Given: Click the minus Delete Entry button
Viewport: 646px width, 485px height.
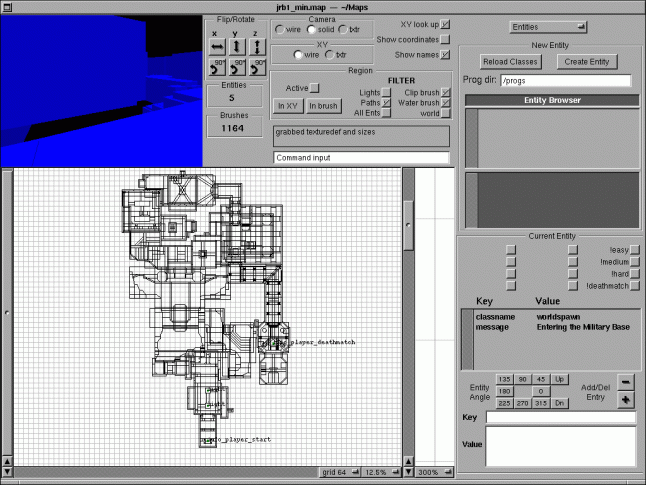Looking at the screenshot, I should point(625,382).
